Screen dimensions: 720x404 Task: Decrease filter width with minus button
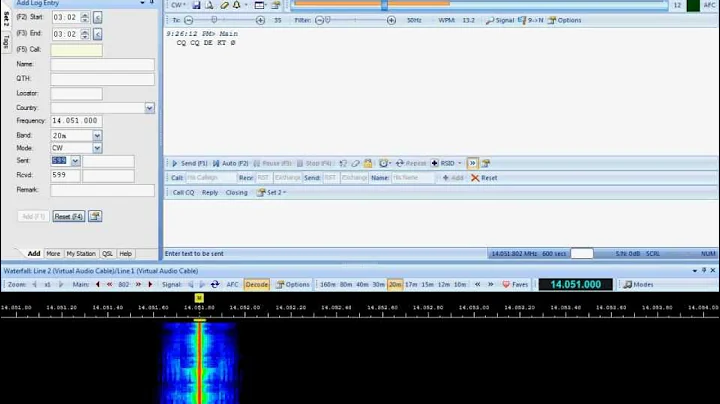coord(320,20)
